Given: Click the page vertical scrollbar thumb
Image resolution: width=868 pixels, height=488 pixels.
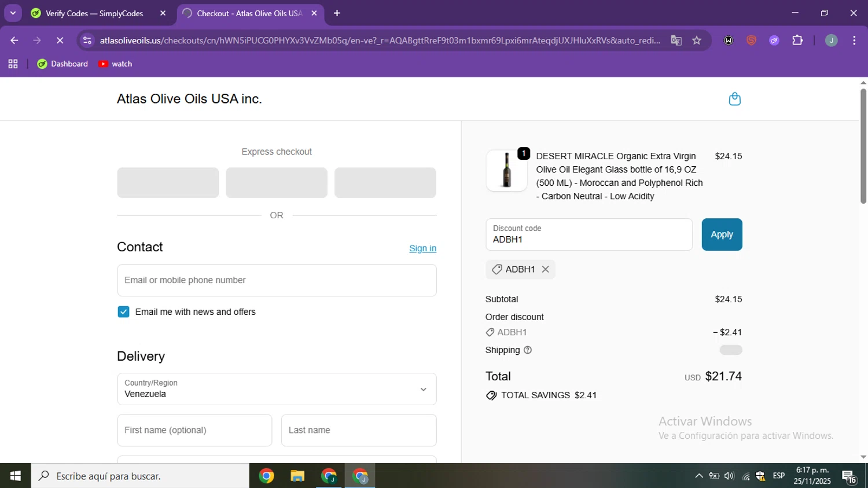Looking at the screenshot, I should pyautogui.click(x=863, y=146).
